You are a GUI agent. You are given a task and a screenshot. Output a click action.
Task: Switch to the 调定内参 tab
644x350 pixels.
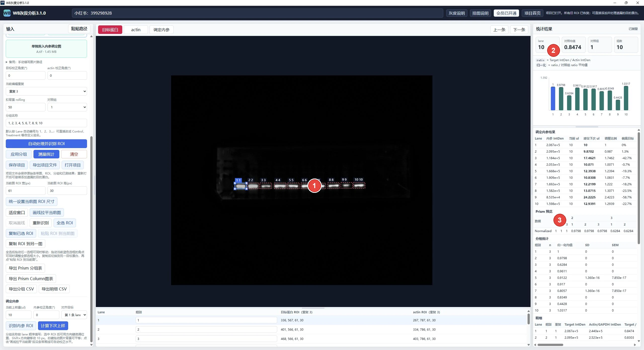(162, 30)
